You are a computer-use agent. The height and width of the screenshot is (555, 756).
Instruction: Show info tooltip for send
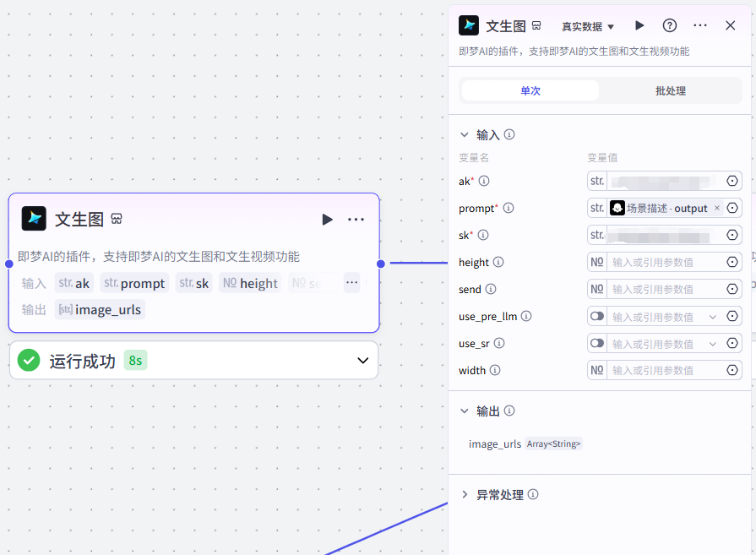click(x=491, y=289)
